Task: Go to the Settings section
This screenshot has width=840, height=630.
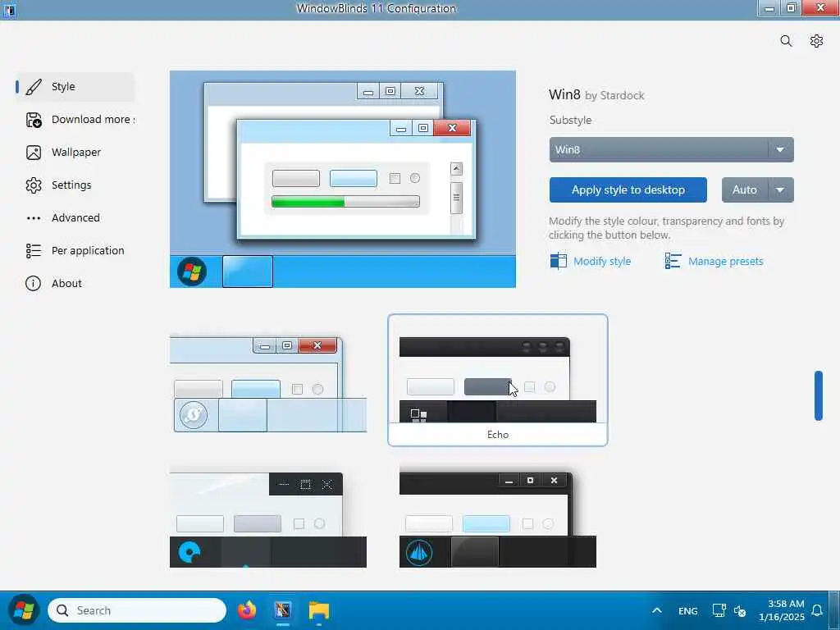Action: coord(75,185)
